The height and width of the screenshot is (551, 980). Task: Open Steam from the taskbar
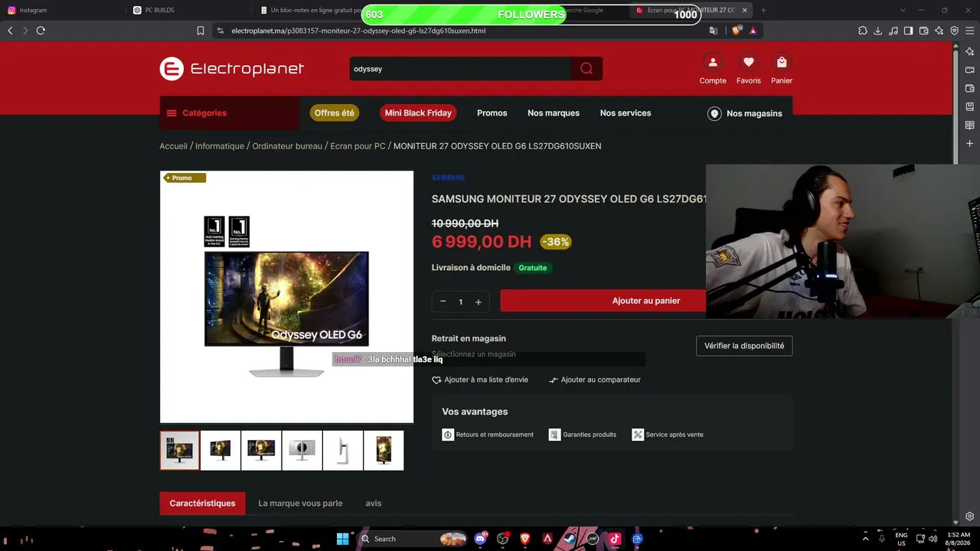[570, 539]
